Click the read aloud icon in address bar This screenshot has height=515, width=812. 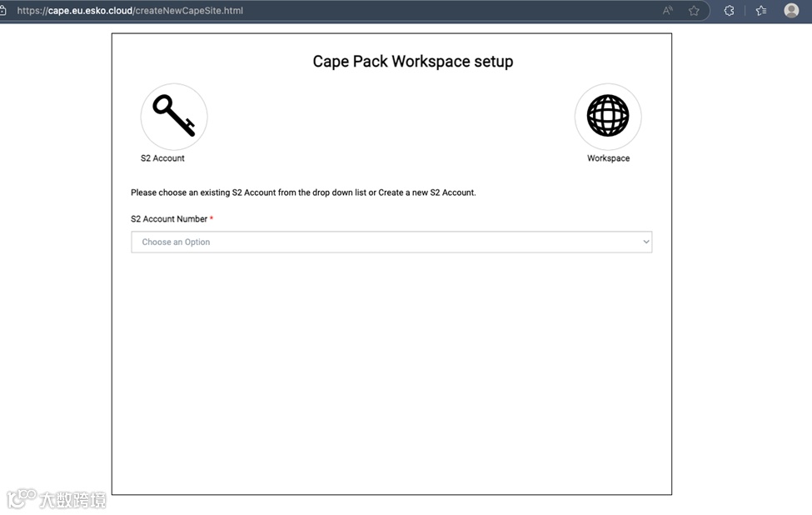tap(668, 10)
